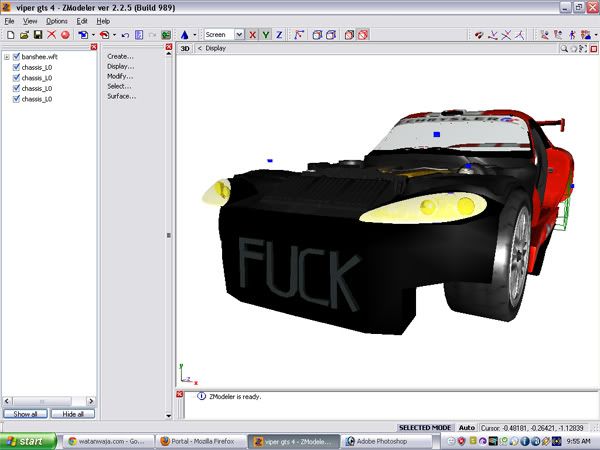Open the Display... command group in panel
This screenshot has width=600, height=450.
tap(121, 66)
